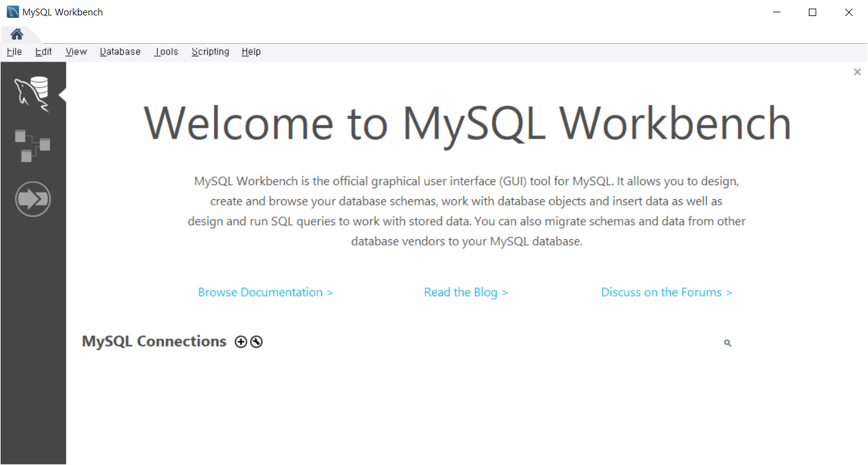Image resolution: width=868 pixels, height=465 pixels.
Task: Open the Migration wizard sidebar icon
Action: click(x=33, y=199)
